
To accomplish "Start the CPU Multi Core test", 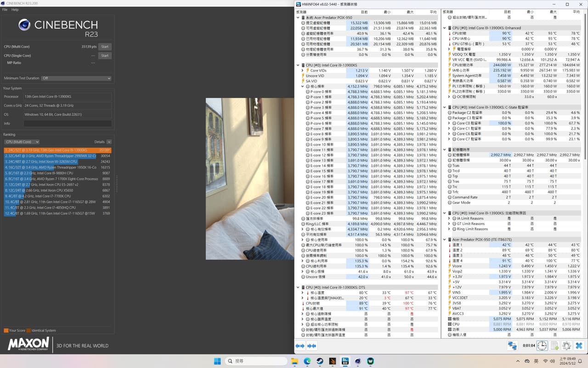I will (x=105, y=46).
